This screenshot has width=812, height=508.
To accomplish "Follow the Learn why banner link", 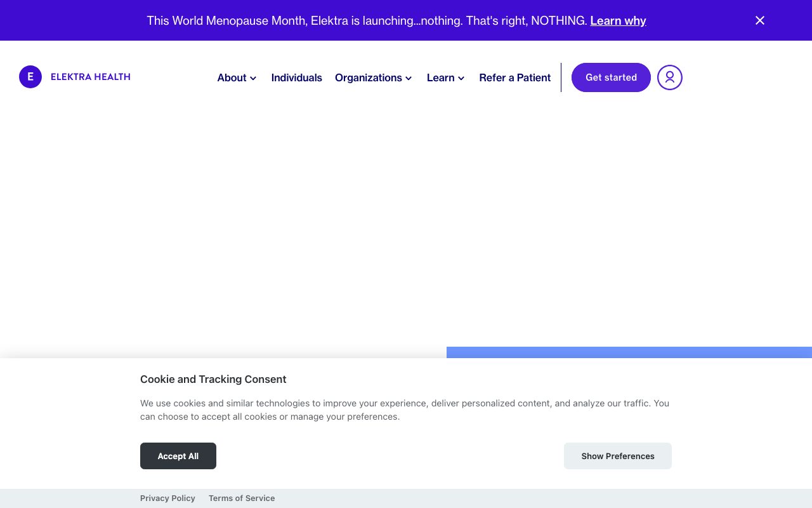I will coord(618,20).
